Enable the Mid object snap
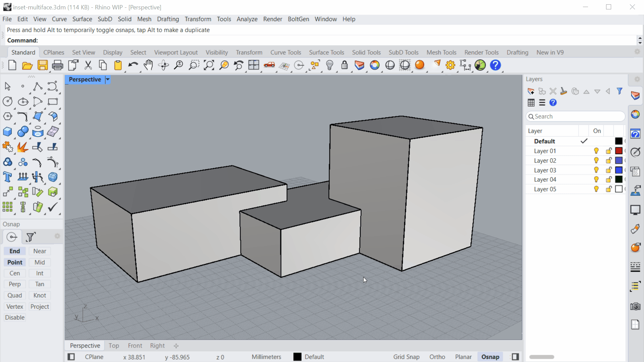The height and width of the screenshot is (362, 644). point(39,262)
